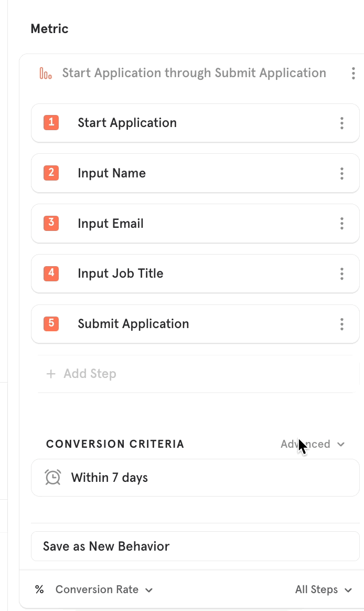
Task: Open the kebab menu for Start Application step
Action: click(341, 123)
